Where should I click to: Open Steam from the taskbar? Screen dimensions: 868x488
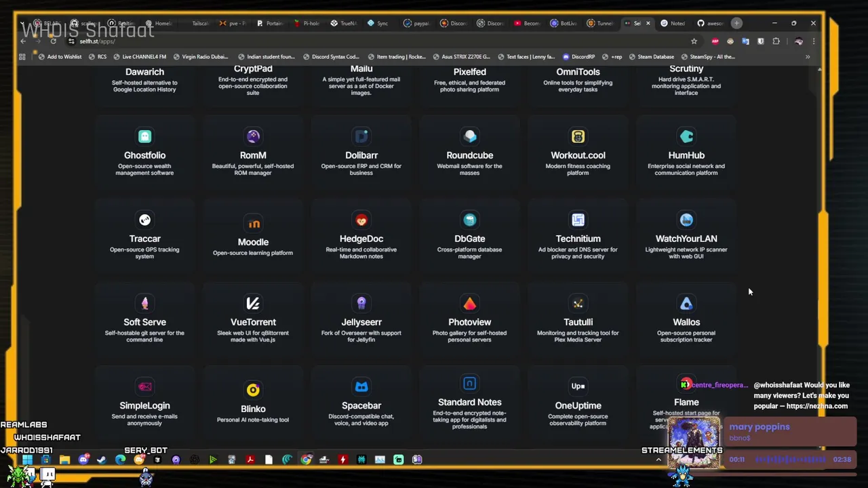[x=102, y=460]
